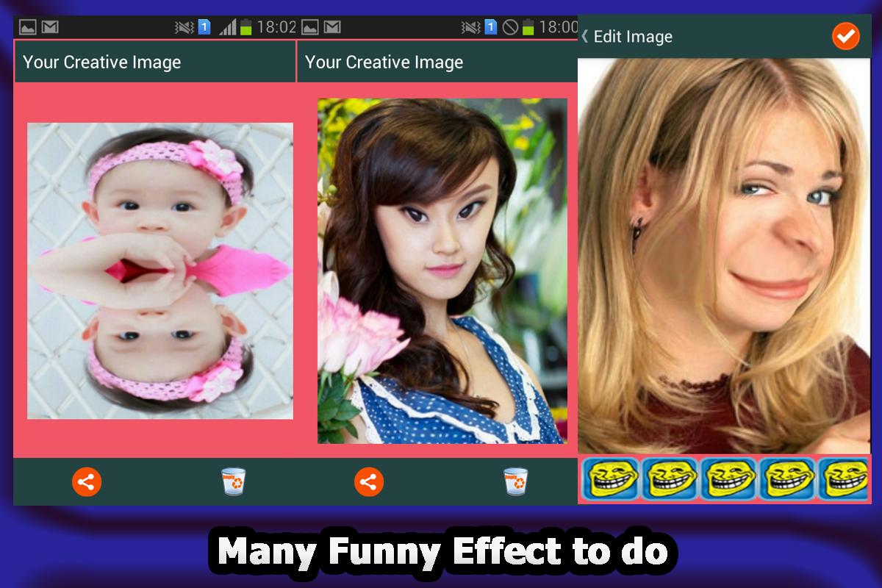Image resolution: width=882 pixels, height=588 pixels.
Task: Tap share icon under the brunette woman image
Action: (x=369, y=482)
